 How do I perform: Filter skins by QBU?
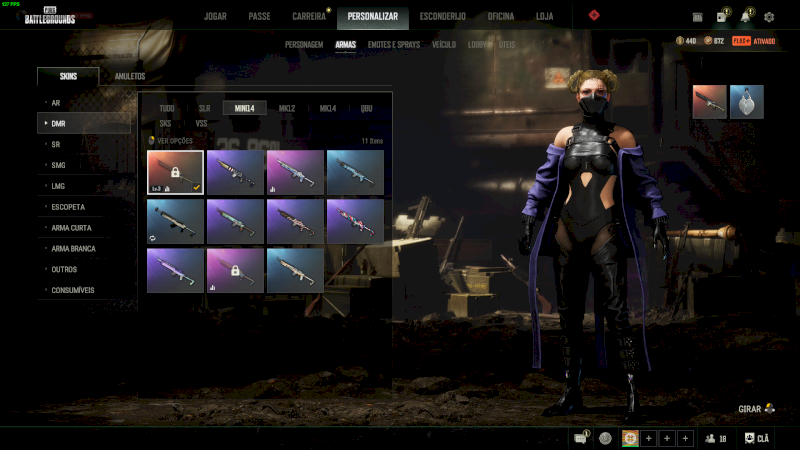point(366,108)
